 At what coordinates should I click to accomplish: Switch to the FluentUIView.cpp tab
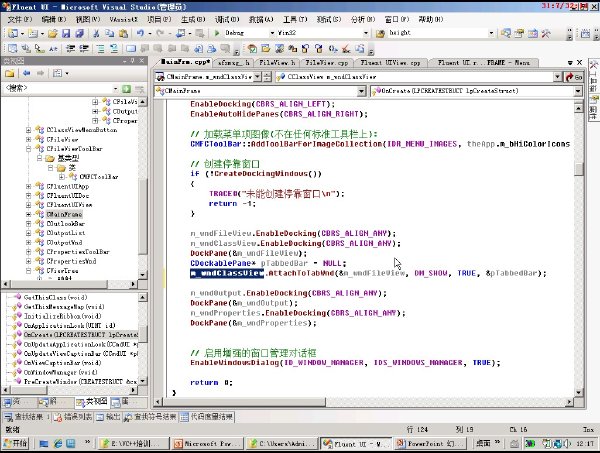pos(390,62)
